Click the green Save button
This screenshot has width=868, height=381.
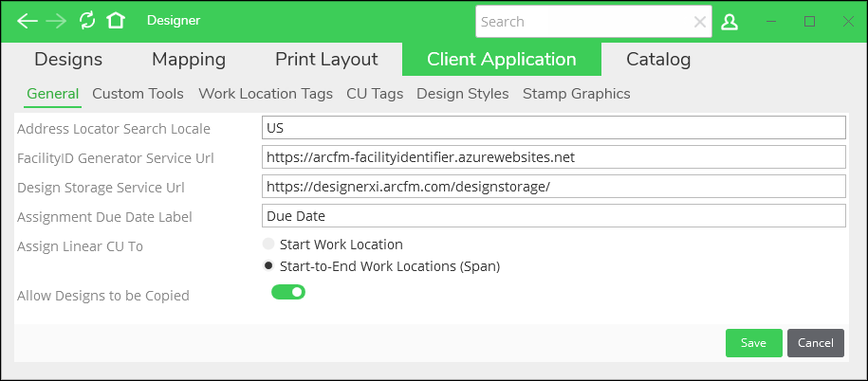pos(754,343)
